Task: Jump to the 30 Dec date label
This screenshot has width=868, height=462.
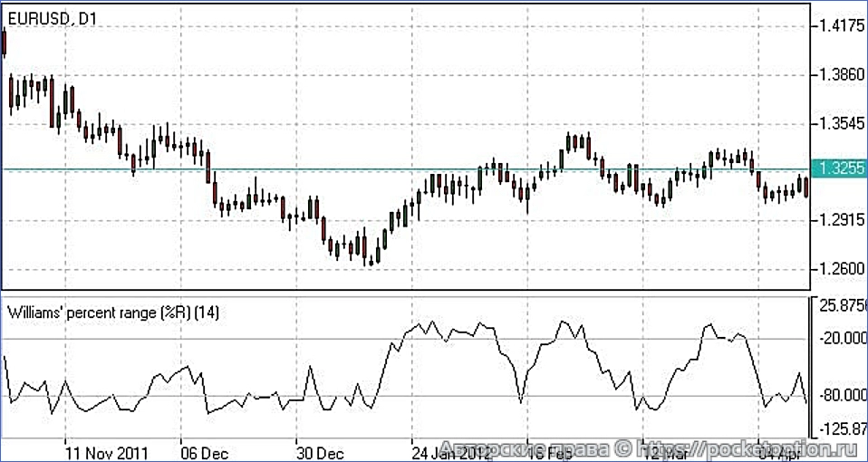Action: click(x=319, y=451)
